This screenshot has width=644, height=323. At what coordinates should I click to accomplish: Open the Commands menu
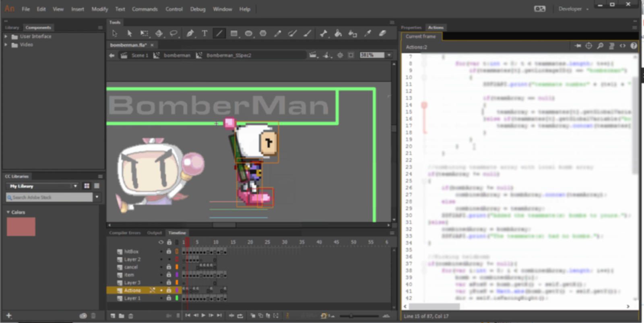pos(144,9)
